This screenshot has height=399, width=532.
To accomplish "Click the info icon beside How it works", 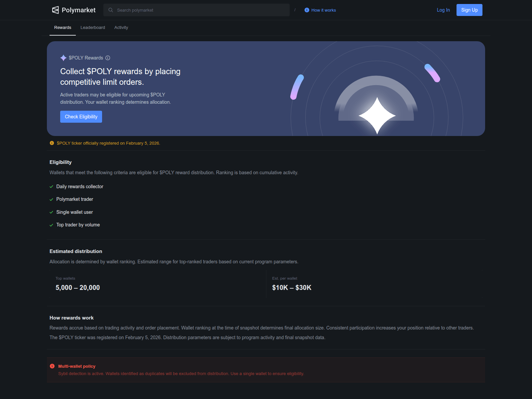I will [306, 10].
